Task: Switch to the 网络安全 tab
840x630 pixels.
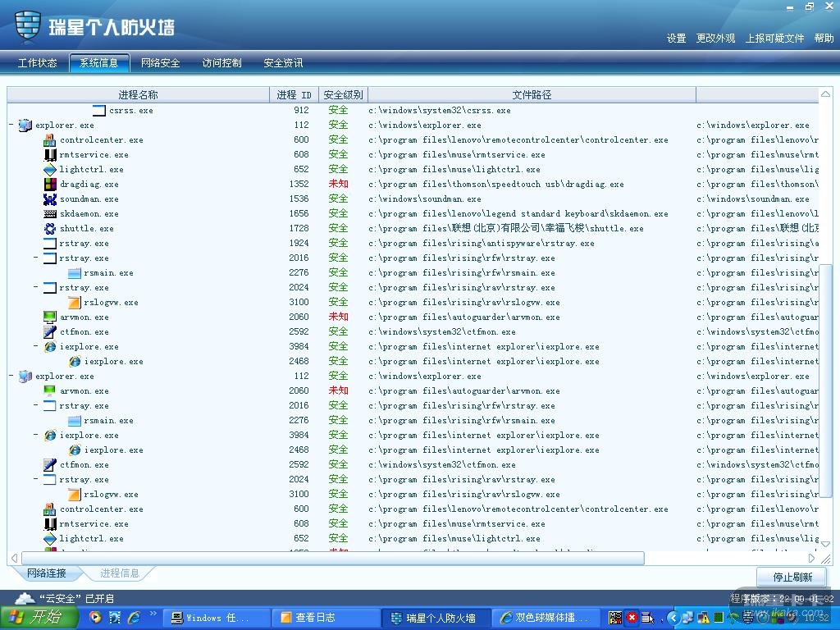Action: pos(160,63)
